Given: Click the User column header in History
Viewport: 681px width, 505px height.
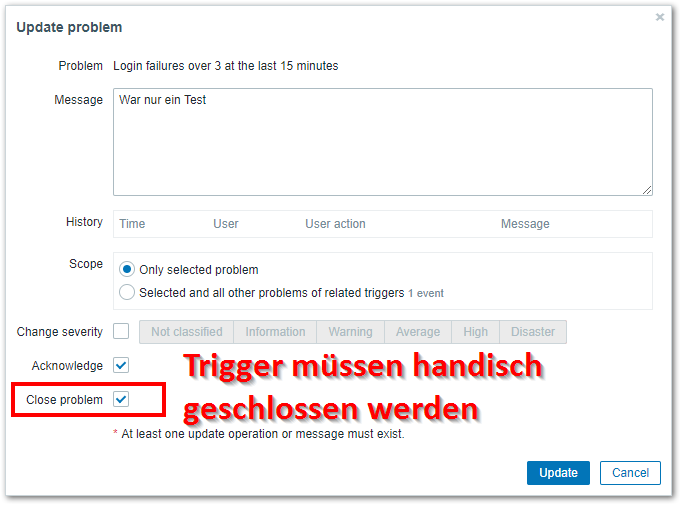Looking at the screenshot, I should coord(226,224).
